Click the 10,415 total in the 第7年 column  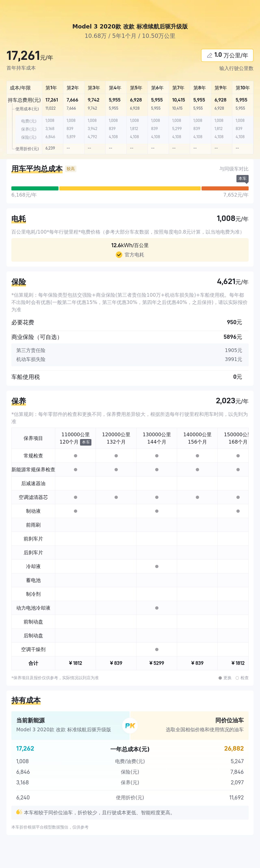pyautogui.click(x=178, y=100)
